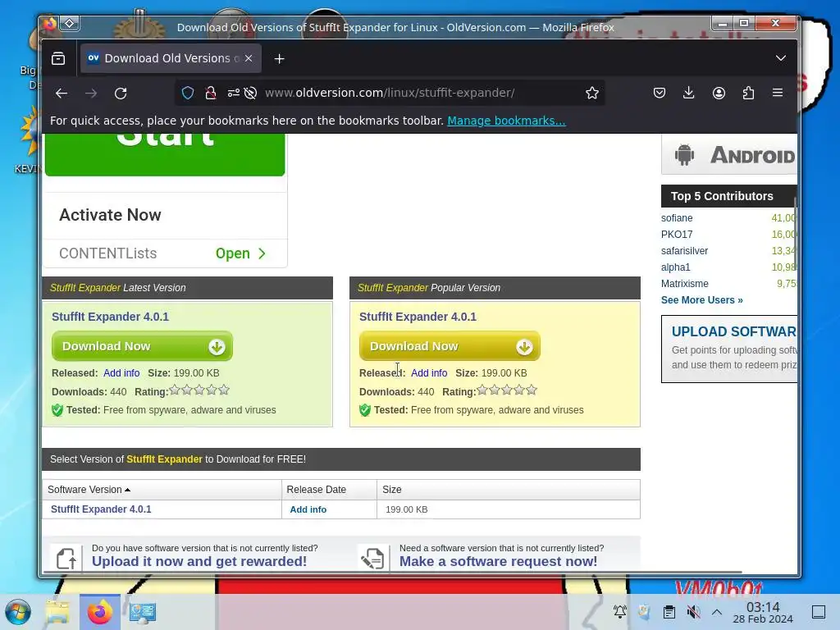Screen dimensions: 840x630
Task: Open file manager from taskbar
Action: 57,612
